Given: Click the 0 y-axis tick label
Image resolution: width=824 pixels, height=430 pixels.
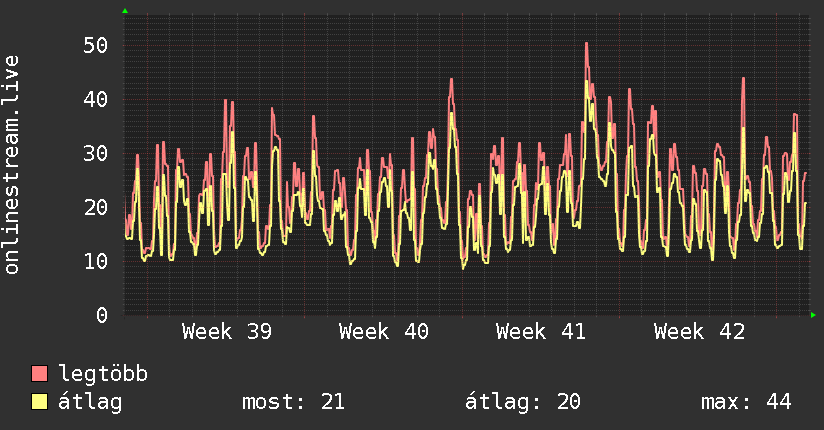Looking at the screenshot, I should [102, 315].
